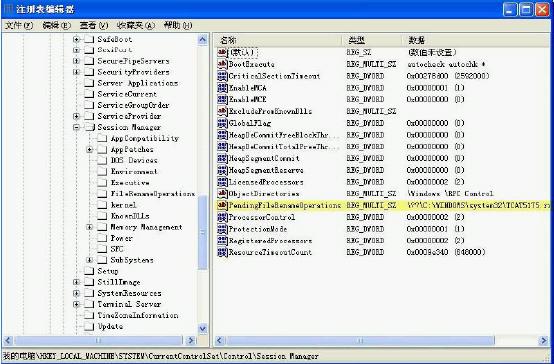Click the HeapSegmentReserve value icon
The image size is (554, 364).
[x=222, y=170]
